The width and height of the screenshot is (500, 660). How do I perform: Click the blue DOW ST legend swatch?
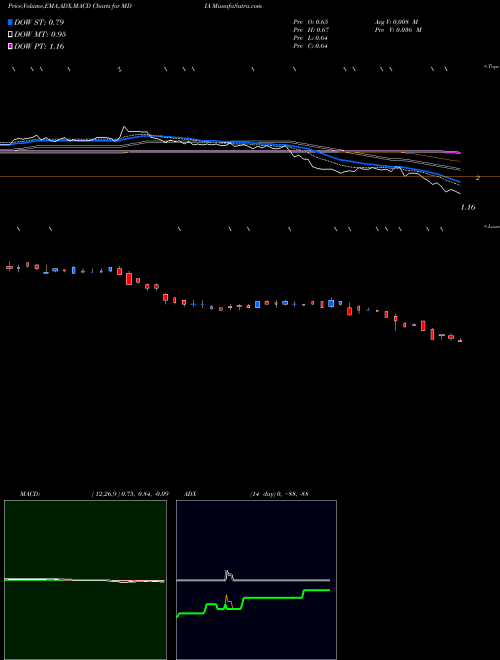pos(10,22)
